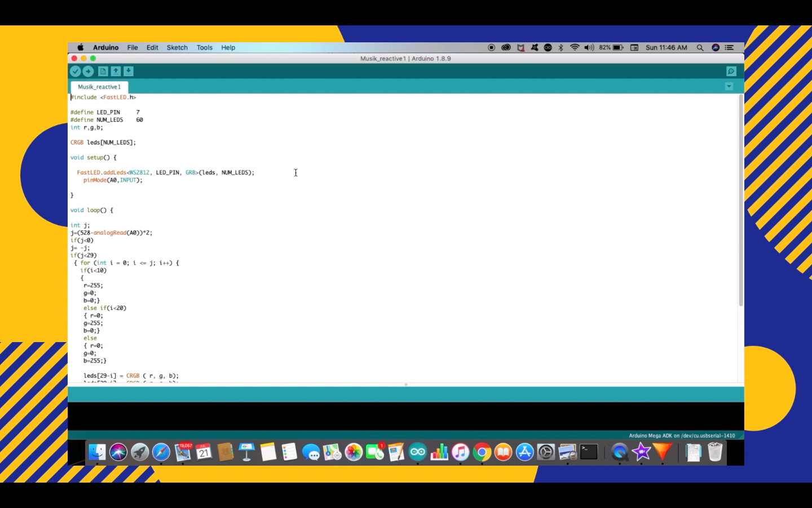Save the sketch with the down-arrow icon
Viewport: 812px width, 508px height.
pos(129,71)
